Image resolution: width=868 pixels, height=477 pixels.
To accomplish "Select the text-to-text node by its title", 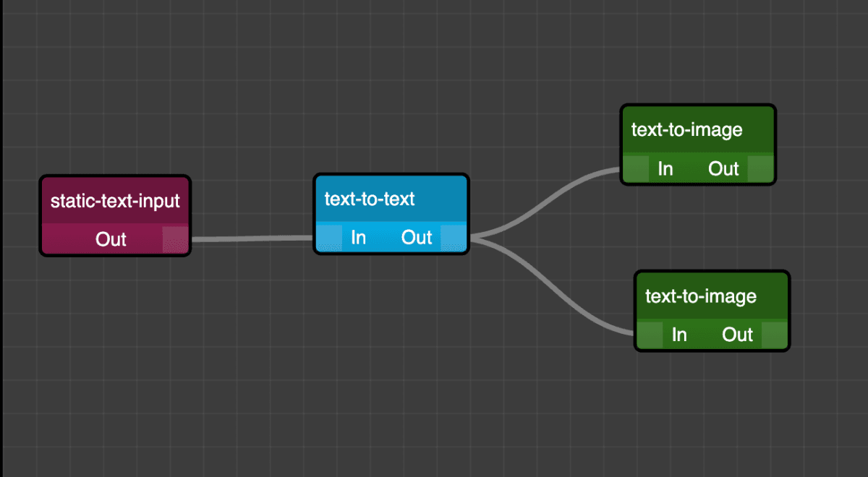I will tap(370, 199).
